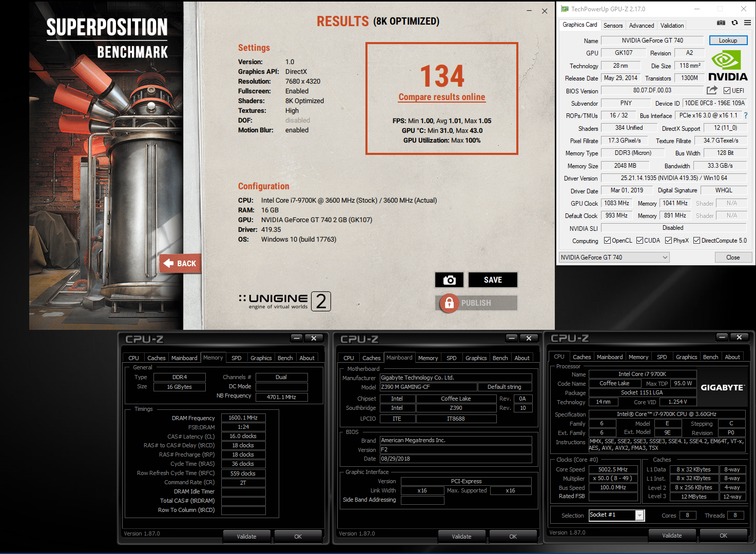Viewport: 756px width, 554px height.
Task: Click the Memory Size value 2048 MB
Action: tap(625, 166)
